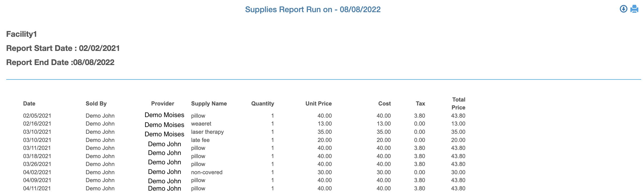This screenshot has height=194, width=644.
Task: Select the 02/05/2021 date cell
Action: [x=37, y=116]
